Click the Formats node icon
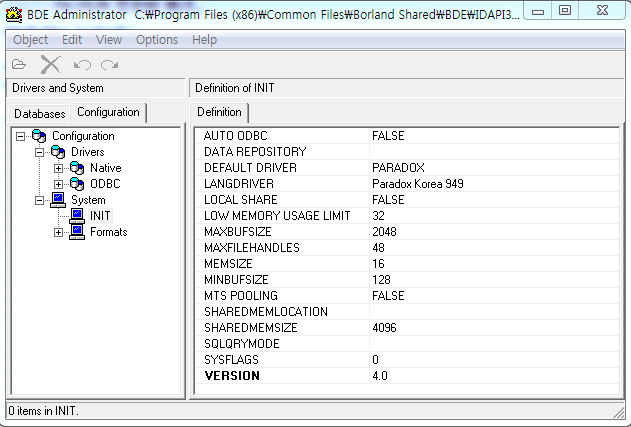This screenshot has width=631, height=427. coord(77,232)
